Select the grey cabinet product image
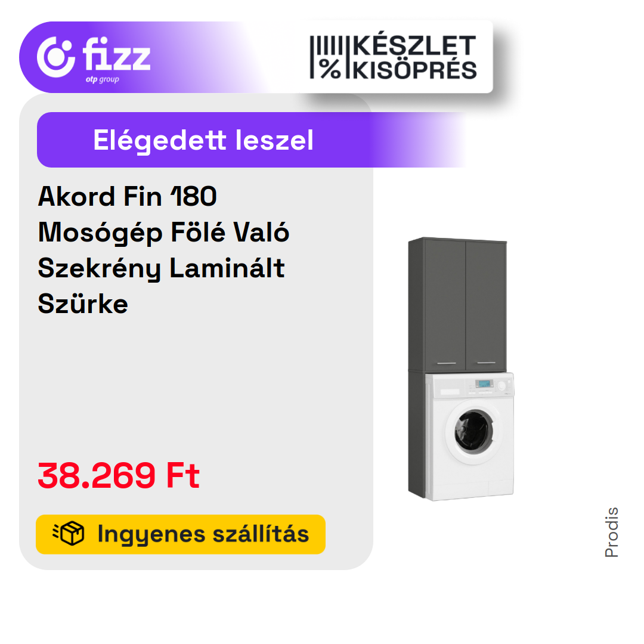Viewport: 644px width, 644px height. (461, 369)
